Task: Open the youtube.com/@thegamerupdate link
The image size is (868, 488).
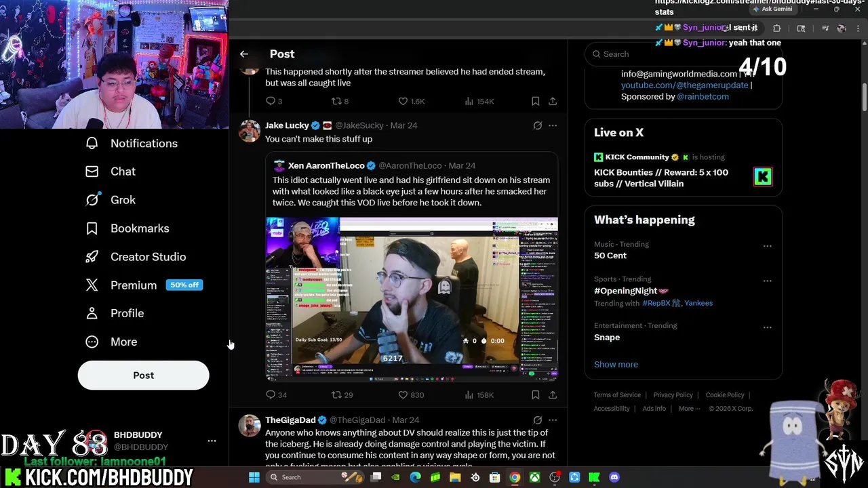Action: [684, 85]
